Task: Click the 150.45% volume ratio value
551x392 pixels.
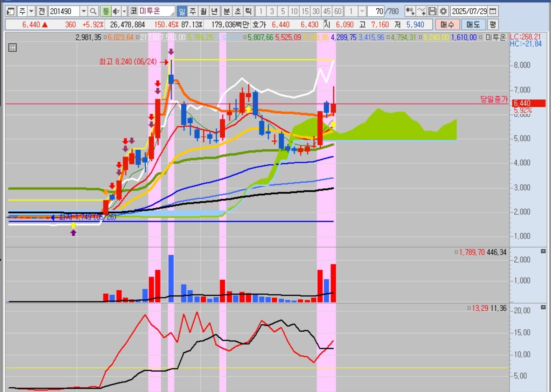Action: point(166,25)
